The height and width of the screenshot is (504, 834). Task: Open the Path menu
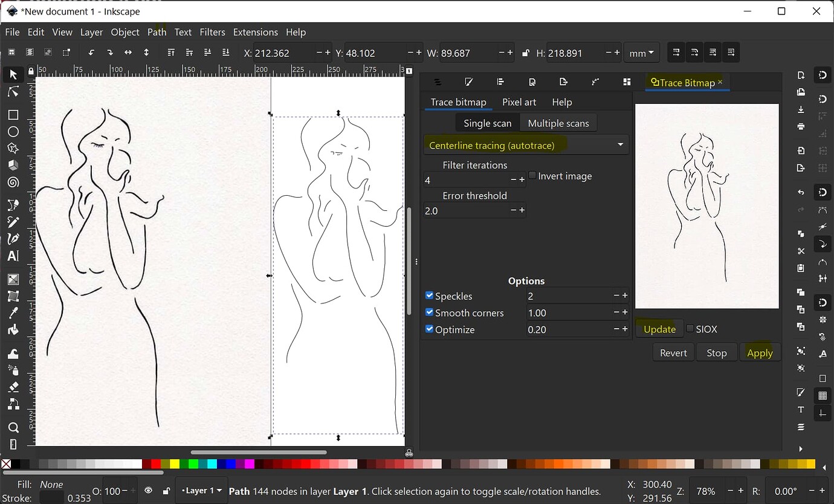157,32
